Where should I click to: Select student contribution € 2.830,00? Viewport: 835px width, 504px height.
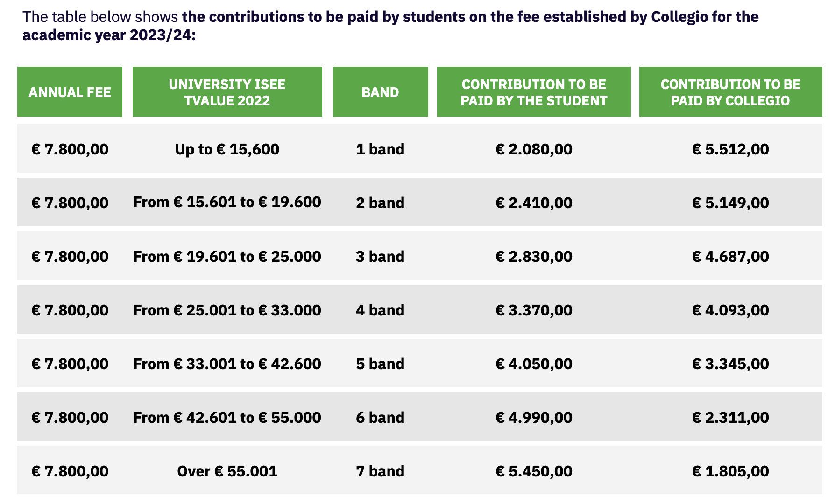tap(534, 256)
